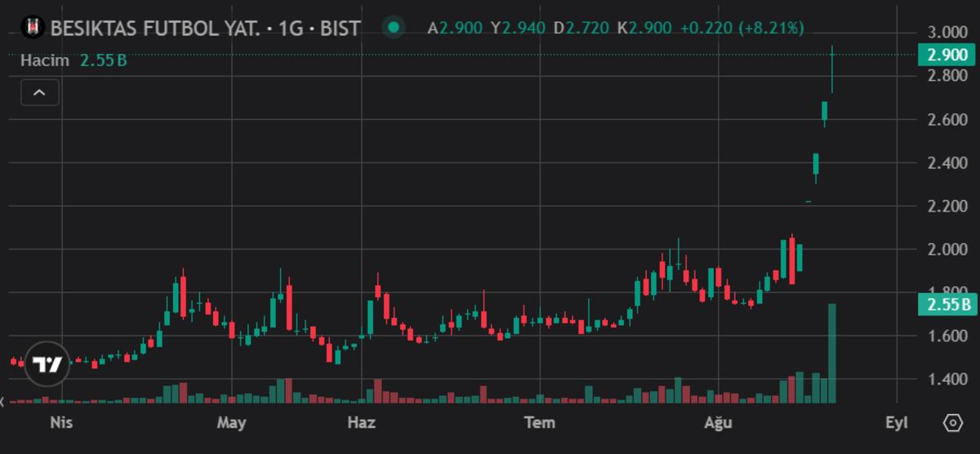Click the Haz month label on time axis
980x454 pixels.
coord(361,422)
